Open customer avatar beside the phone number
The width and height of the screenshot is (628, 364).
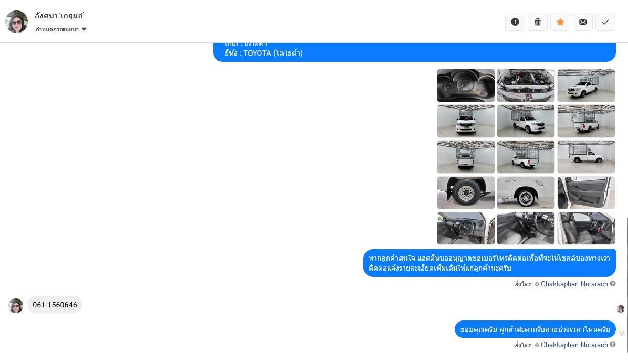(x=16, y=306)
